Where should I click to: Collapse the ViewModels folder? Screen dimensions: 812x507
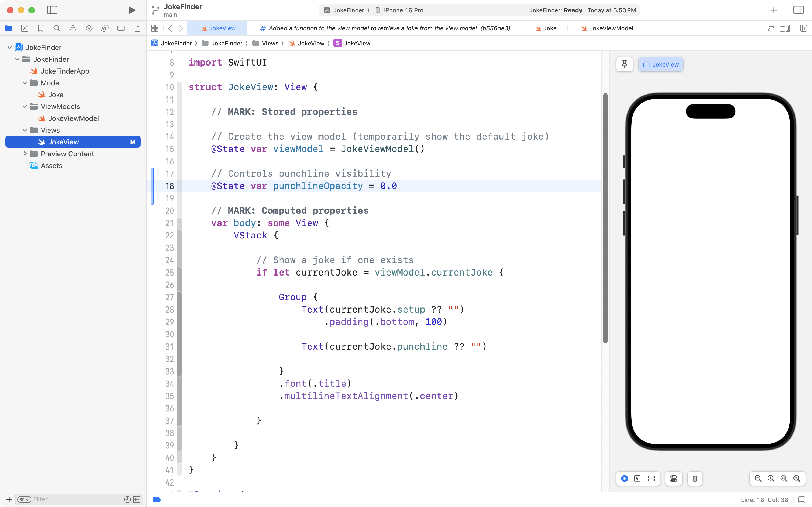24,107
